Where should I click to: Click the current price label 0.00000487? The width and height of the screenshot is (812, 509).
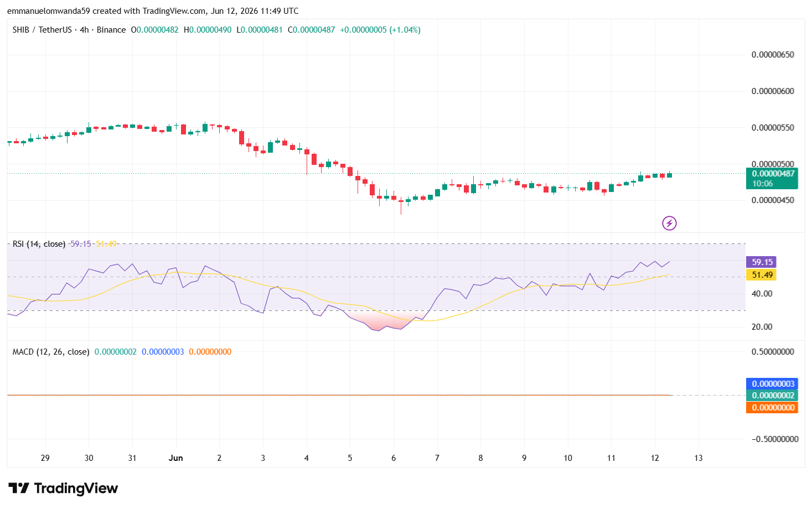click(x=772, y=173)
